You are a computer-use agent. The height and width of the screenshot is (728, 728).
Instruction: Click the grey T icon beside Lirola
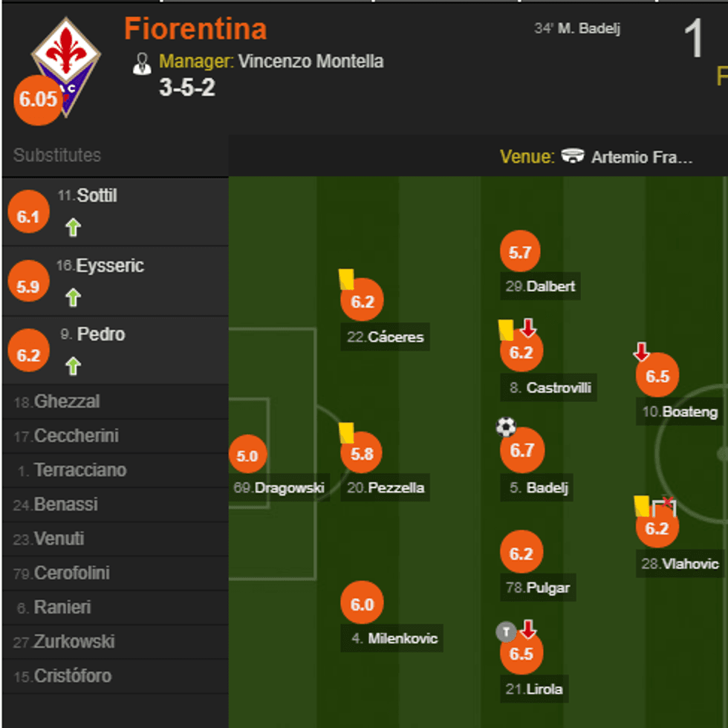coord(506,632)
